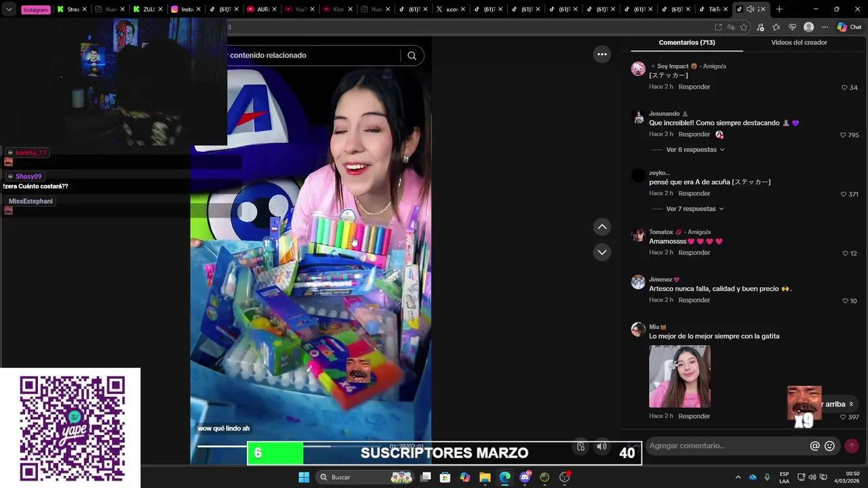Switch to Comentarios (713) tab

686,43
